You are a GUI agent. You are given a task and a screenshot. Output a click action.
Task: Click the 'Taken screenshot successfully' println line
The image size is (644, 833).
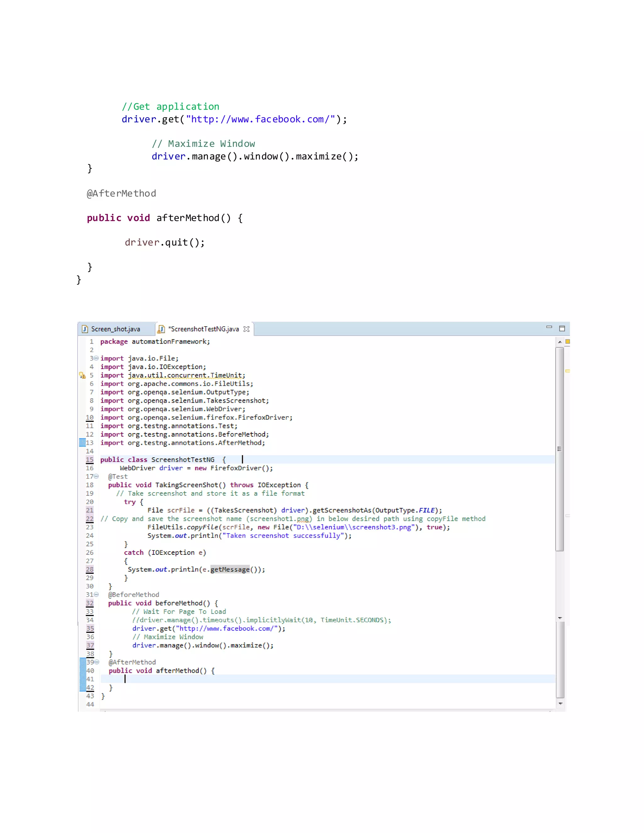(x=249, y=536)
